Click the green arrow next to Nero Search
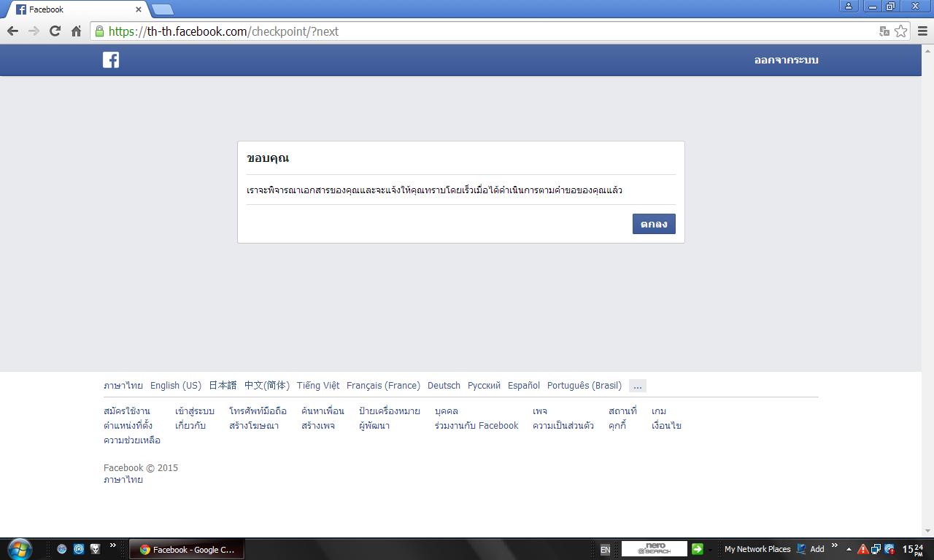934x560 pixels. coord(698,549)
